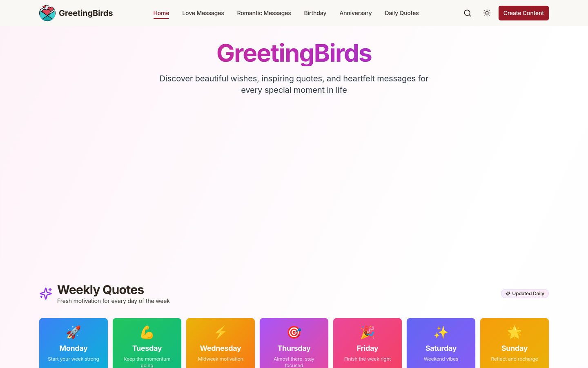Screen dimensions: 588x368
Task: Click the Friday party popper icon
Action: [x=367, y=332]
